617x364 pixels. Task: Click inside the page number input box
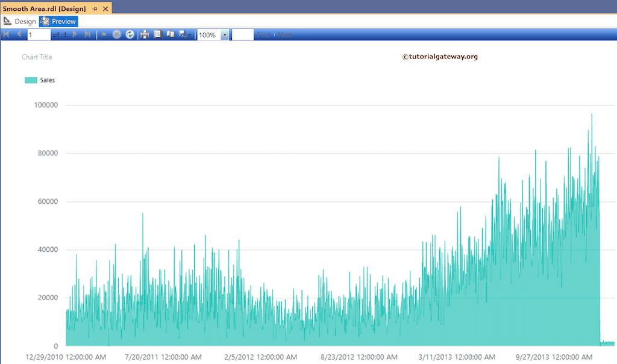click(x=38, y=34)
